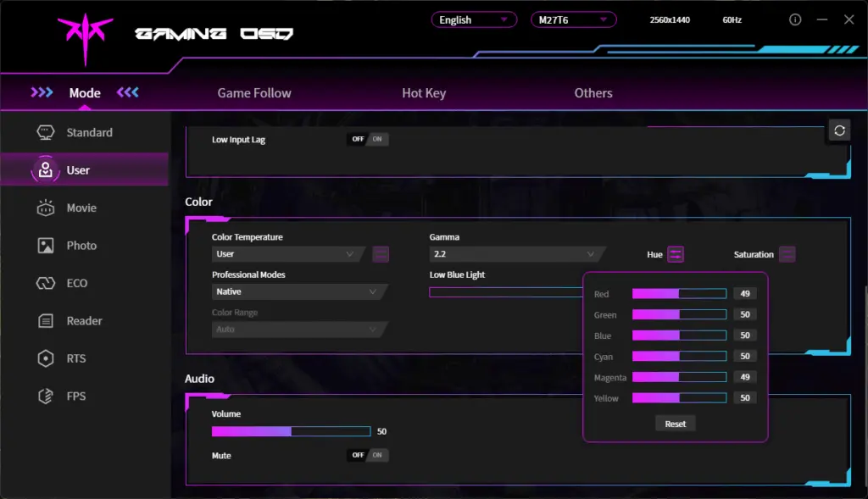Viewport: 868px width, 499px height.
Task: Open the info icon in title bar
Action: tap(795, 19)
